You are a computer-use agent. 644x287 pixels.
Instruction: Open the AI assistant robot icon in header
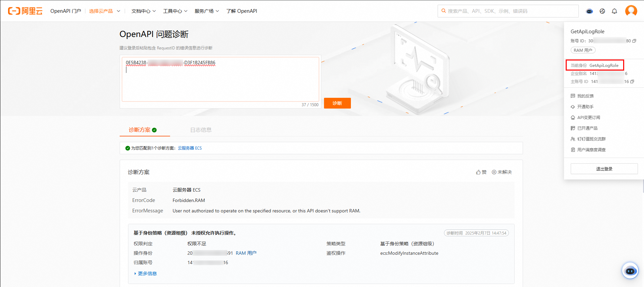pyautogui.click(x=590, y=11)
